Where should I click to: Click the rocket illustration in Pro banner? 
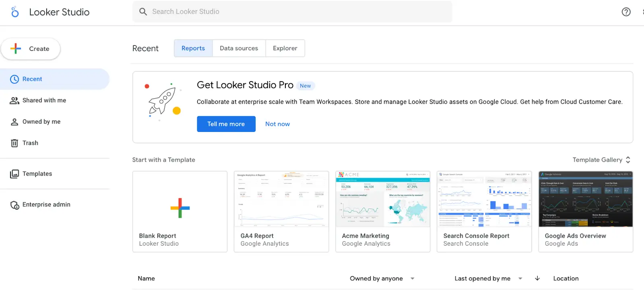click(x=163, y=102)
